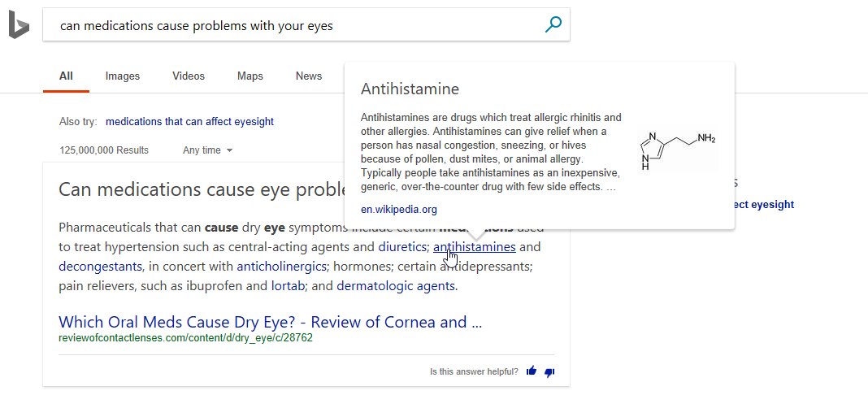Viewport: 868px width, 395px height.
Task: Click inside the search query field
Action: coord(293,25)
